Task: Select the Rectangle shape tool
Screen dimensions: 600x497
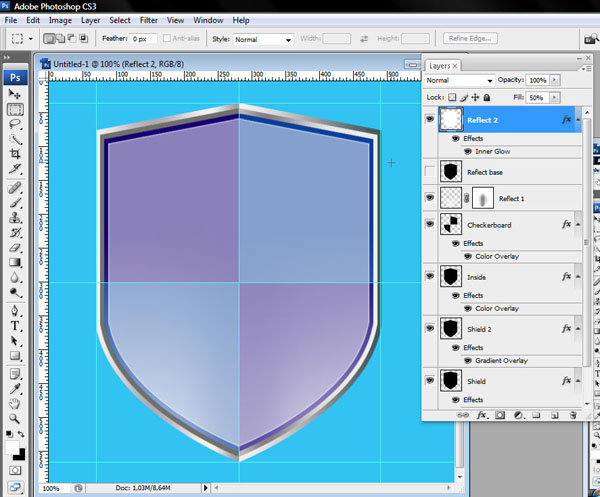Action: (15, 355)
